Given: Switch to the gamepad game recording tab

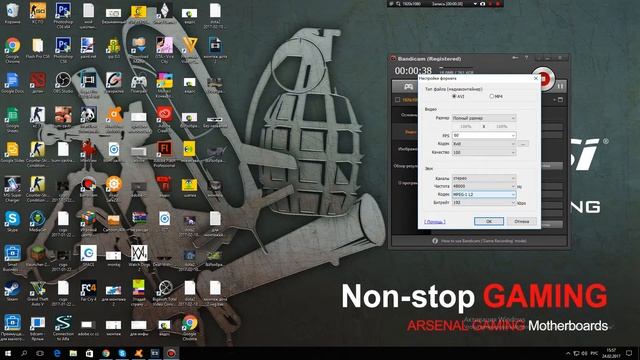Looking at the screenshot, I should (408, 87).
